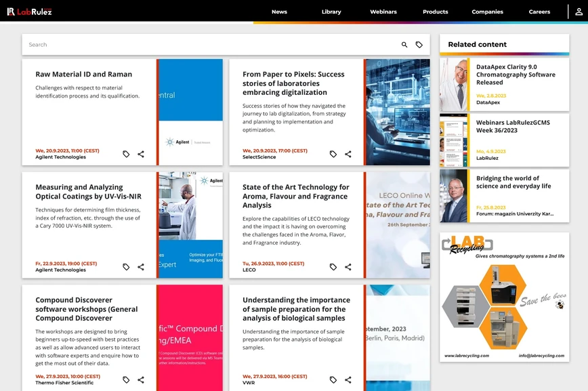Click tag icon on LECO Aroma card
This screenshot has height=391, width=588.
pos(333,267)
